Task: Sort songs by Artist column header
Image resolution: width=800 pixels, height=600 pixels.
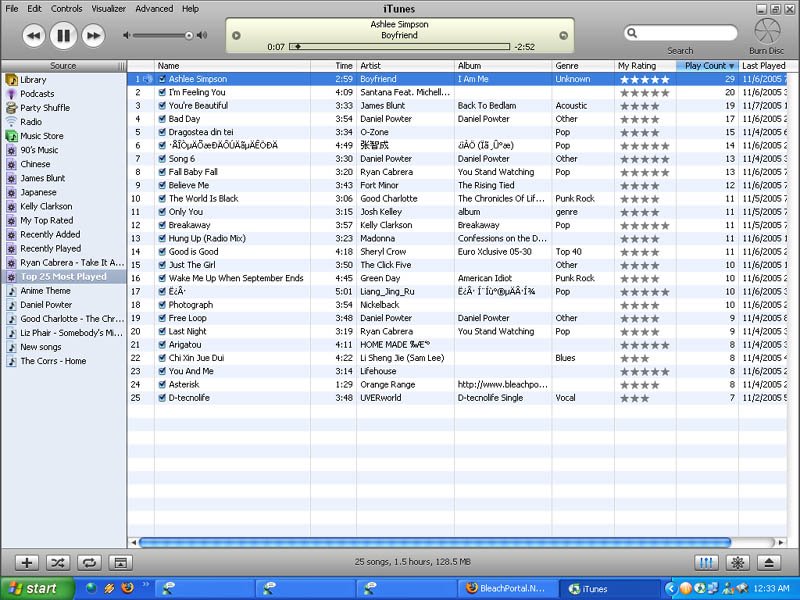Action: coord(405,66)
